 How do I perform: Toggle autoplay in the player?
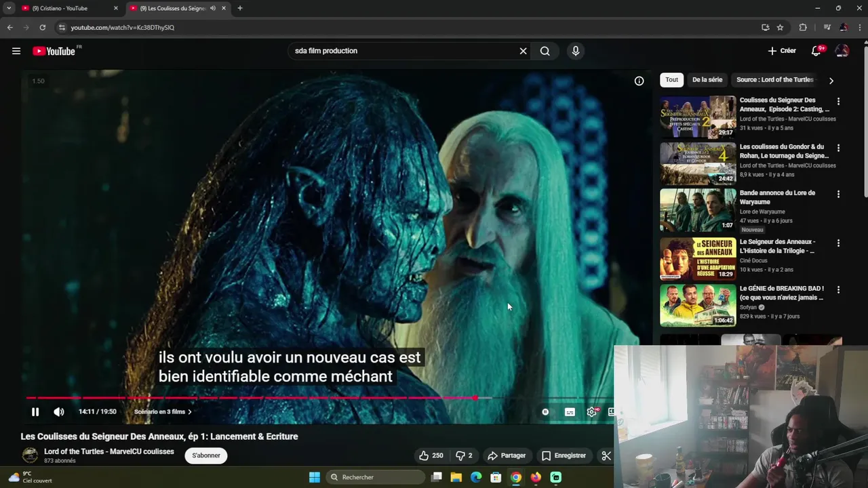(x=545, y=411)
